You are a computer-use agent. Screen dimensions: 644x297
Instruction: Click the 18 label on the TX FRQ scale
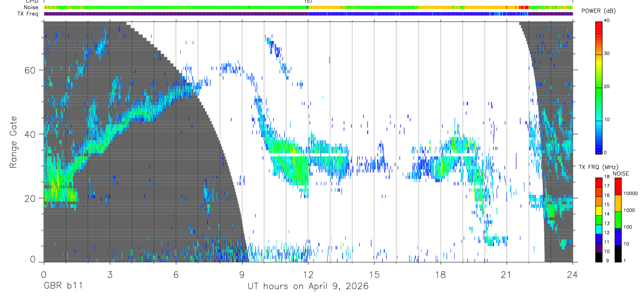(x=607, y=177)
